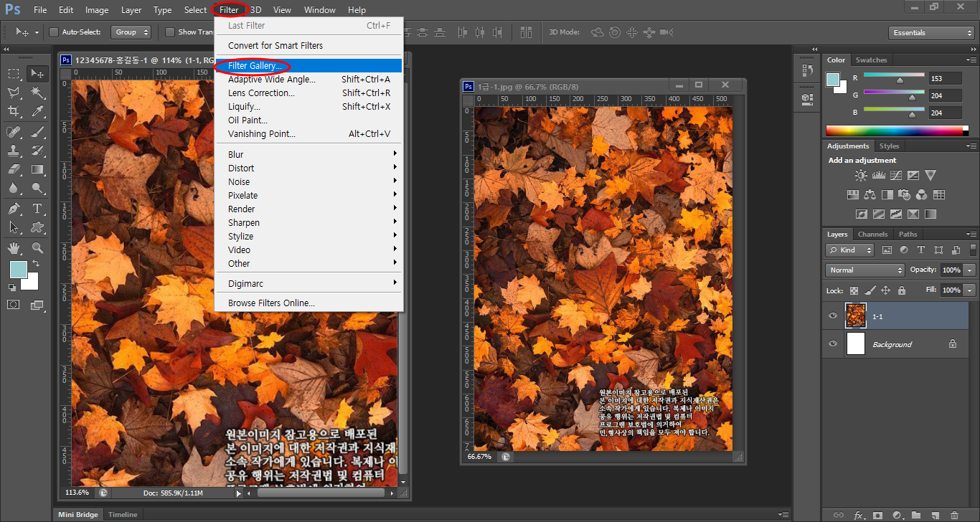Choose Liquify from the Filter menu
980x522 pixels.
tap(309, 107)
